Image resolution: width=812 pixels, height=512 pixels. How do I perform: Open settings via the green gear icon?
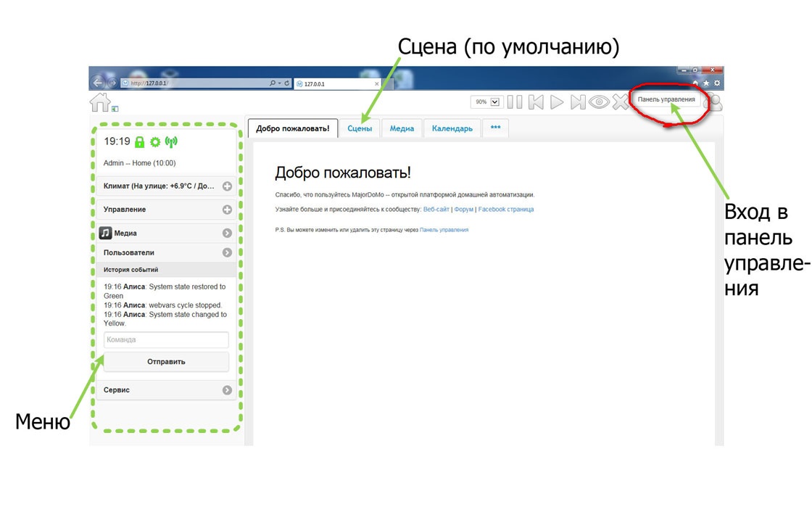155,142
